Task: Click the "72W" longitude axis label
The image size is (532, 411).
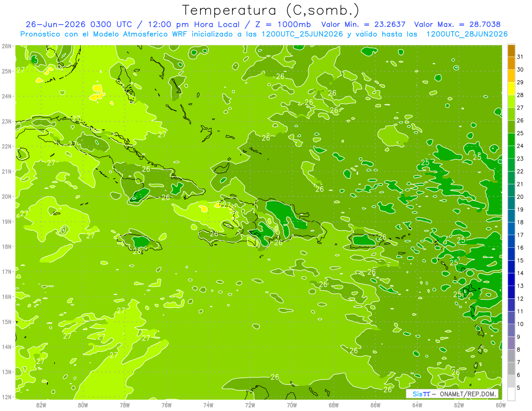Action: click(x=250, y=405)
